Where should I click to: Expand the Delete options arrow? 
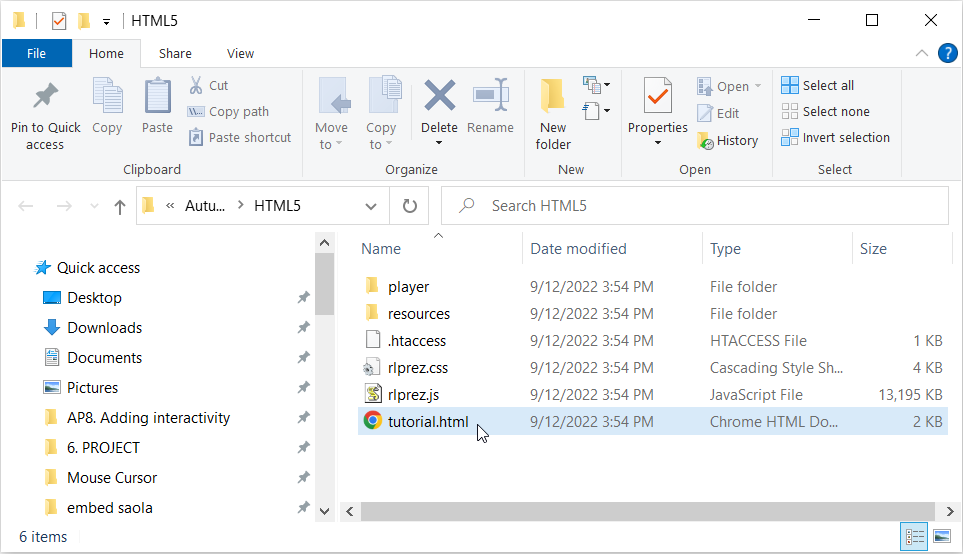439,143
